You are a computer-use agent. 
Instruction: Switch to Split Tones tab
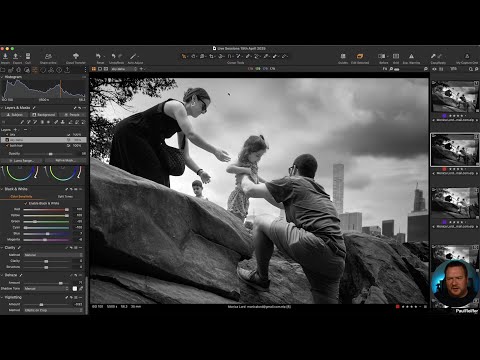click(65, 197)
